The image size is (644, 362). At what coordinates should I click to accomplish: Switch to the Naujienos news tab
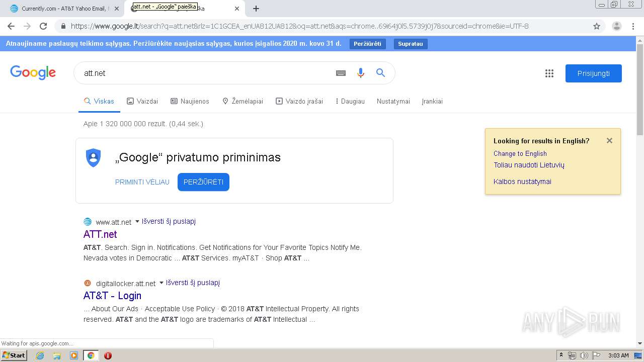190,101
